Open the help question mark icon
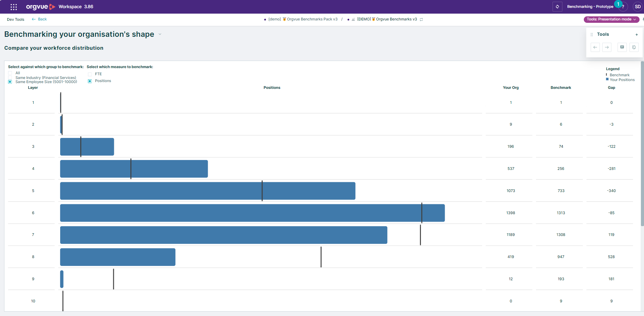 pos(623,7)
